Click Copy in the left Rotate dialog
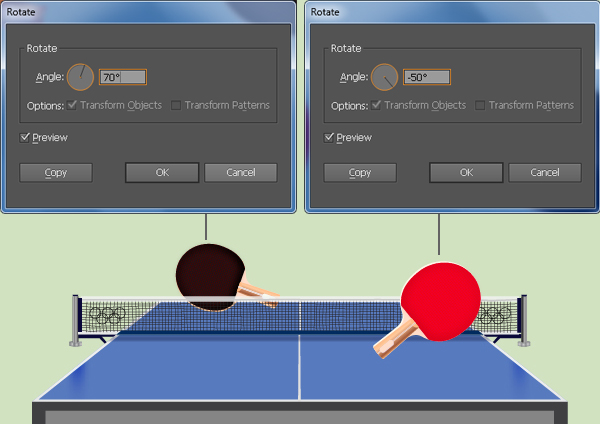This screenshot has width=600, height=424. 56,173
